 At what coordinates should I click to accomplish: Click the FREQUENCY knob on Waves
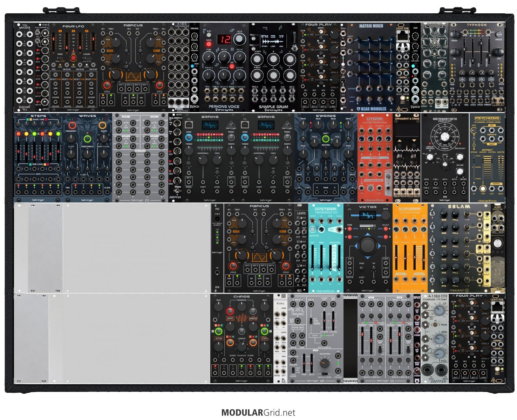[x=71, y=139]
